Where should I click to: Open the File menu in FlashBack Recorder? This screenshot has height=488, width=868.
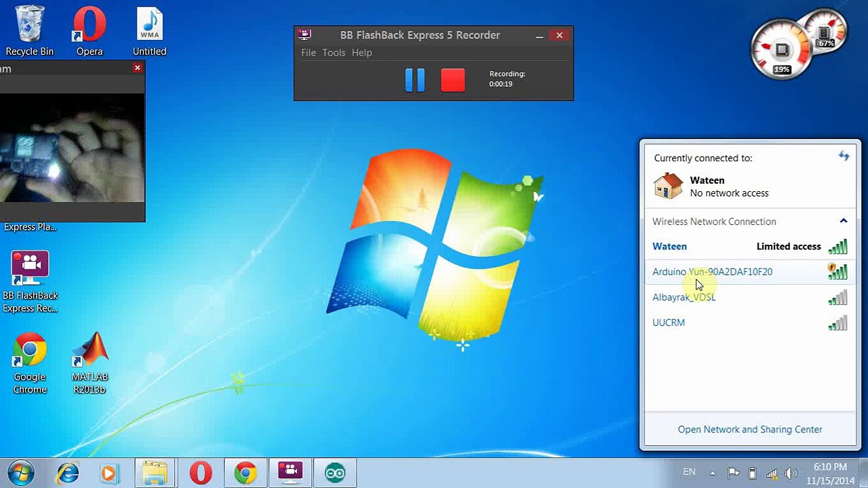pos(309,53)
